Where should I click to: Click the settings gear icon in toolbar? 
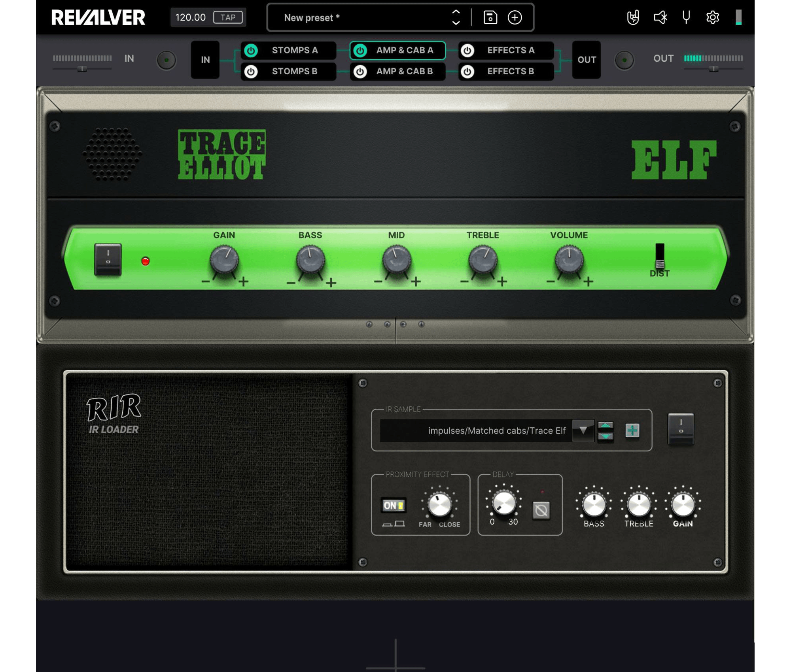[712, 17]
